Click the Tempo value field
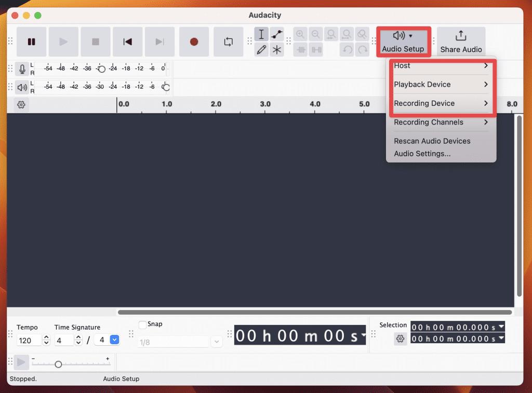Screen dimensions: 532x393 [x=29, y=341]
